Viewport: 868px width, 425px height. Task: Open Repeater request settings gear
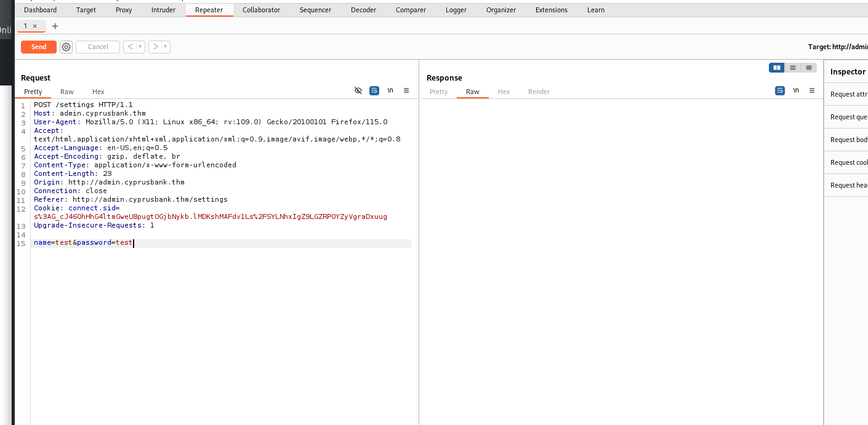[66, 47]
